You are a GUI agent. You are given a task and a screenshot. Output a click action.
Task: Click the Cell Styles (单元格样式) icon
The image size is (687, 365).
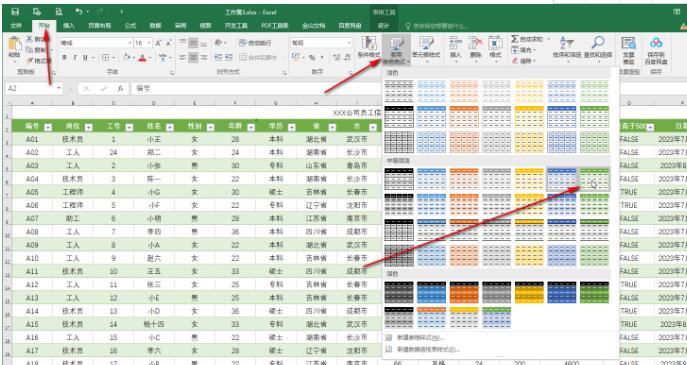[x=426, y=43]
